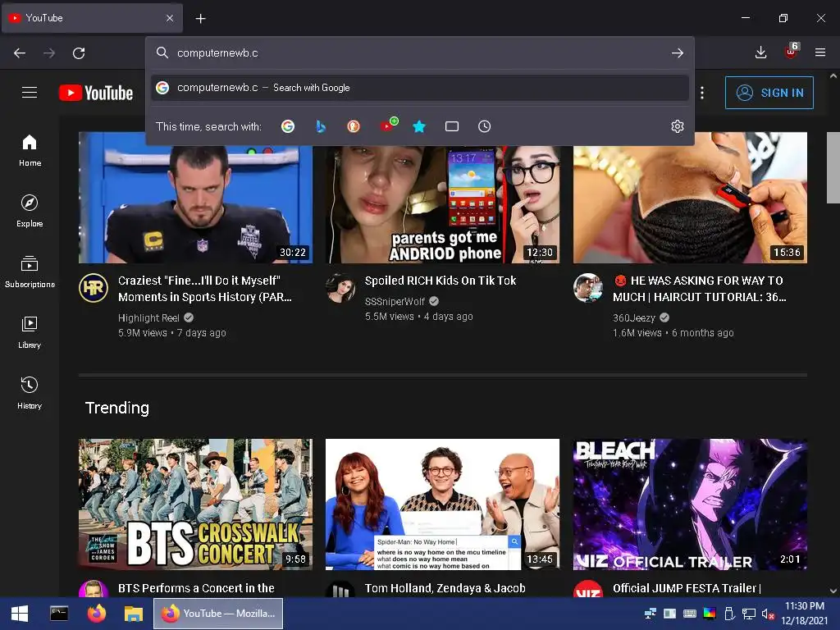This screenshot has height=630, width=840.
Task: Open SSSniperWolf channel avatar
Action: pos(340,288)
